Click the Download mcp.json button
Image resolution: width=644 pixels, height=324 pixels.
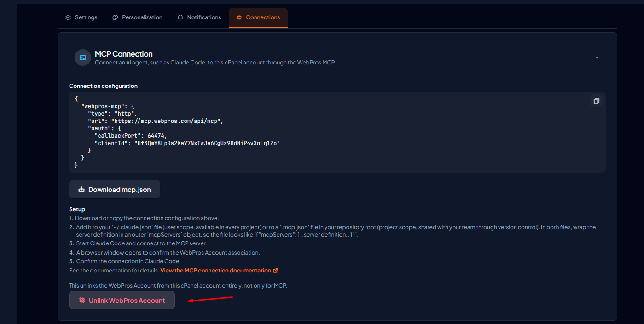115,189
